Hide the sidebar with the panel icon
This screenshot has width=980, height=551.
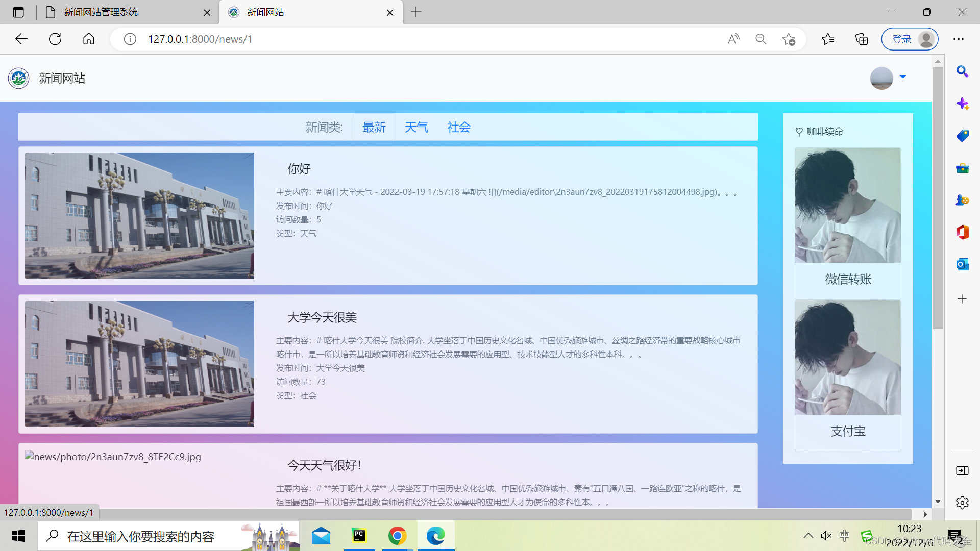(962, 470)
